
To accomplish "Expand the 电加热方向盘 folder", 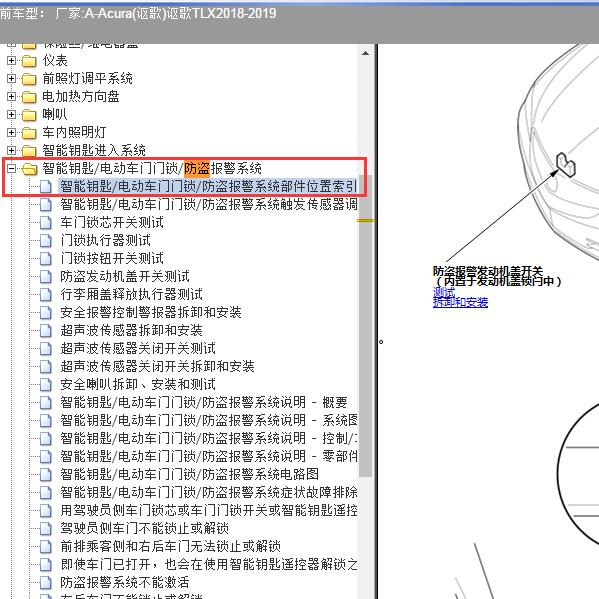I will [x=11, y=96].
